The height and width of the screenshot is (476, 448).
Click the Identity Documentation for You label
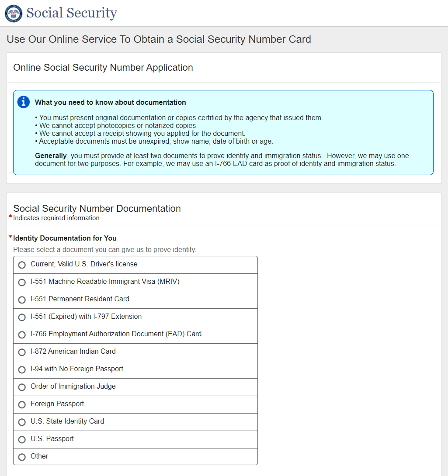(x=65, y=238)
